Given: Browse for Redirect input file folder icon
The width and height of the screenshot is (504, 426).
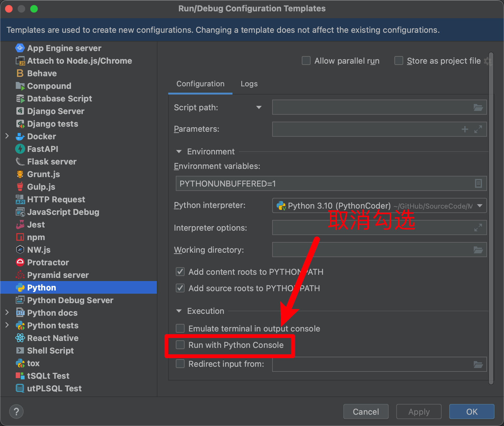Looking at the screenshot, I should coord(478,365).
